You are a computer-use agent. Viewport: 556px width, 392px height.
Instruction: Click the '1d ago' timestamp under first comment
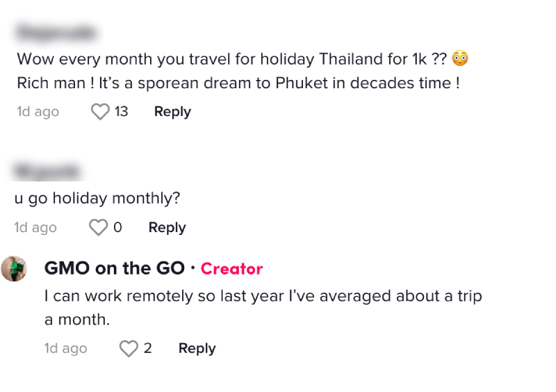(x=38, y=112)
